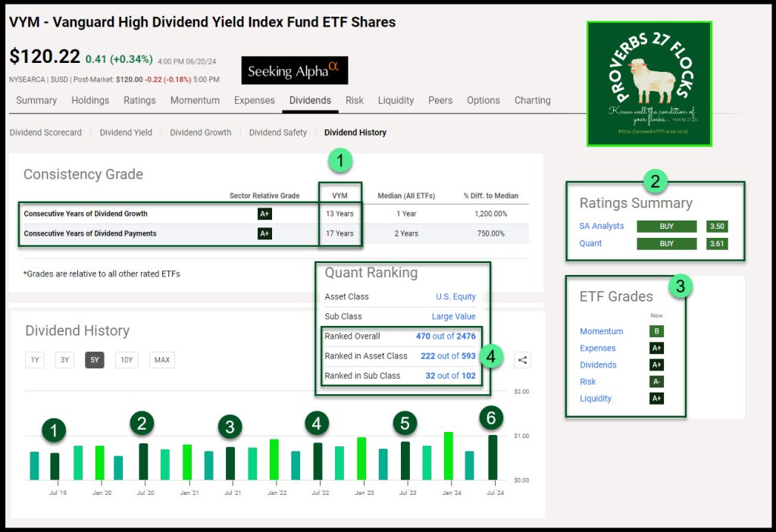Open the Holdings tab
Screen dimensions: 776x532
click(90, 100)
